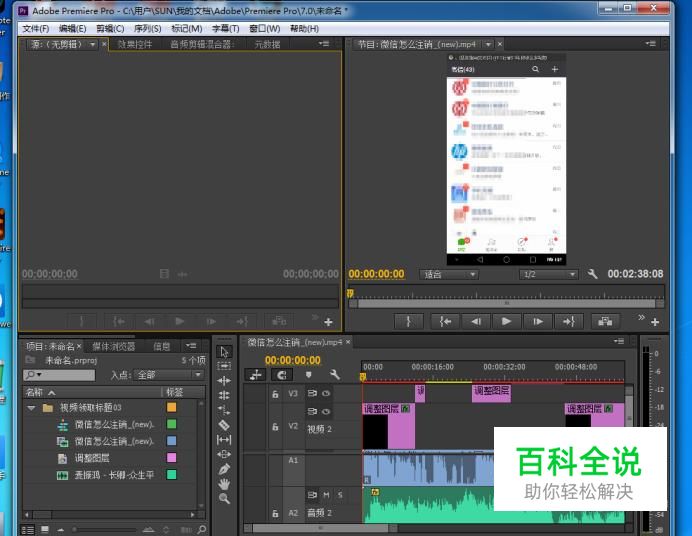Click find magnifier in project panel bottom
The image size is (692, 536).
(202, 529)
